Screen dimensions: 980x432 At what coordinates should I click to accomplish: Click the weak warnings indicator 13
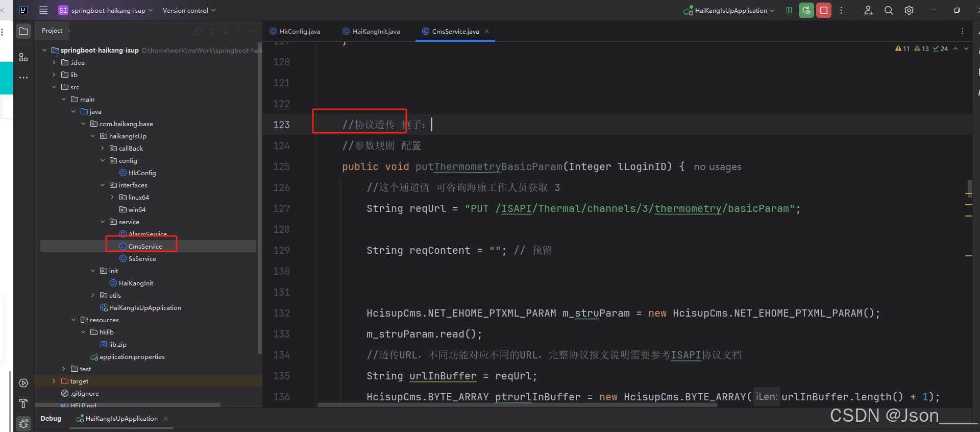click(x=921, y=49)
